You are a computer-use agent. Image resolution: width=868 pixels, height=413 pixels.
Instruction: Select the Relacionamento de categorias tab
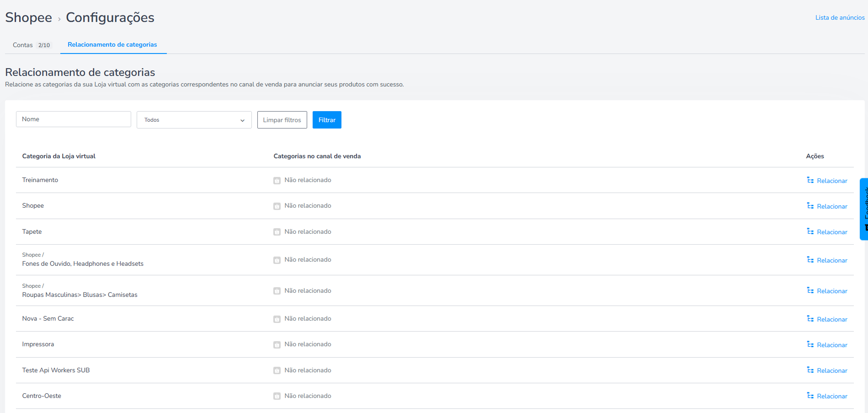tap(112, 44)
